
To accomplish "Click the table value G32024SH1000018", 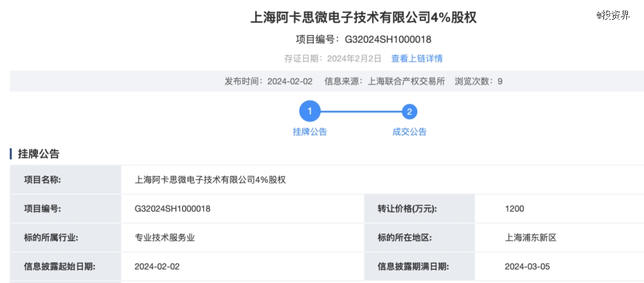I will click(172, 209).
